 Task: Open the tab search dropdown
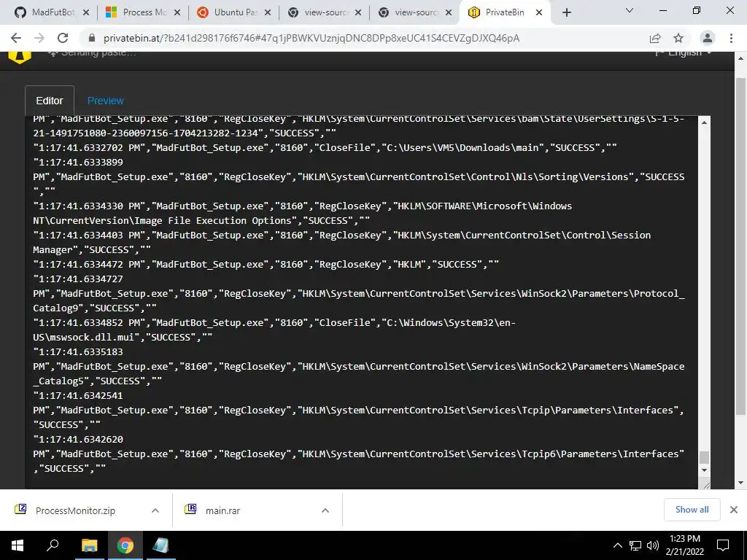tap(629, 10)
